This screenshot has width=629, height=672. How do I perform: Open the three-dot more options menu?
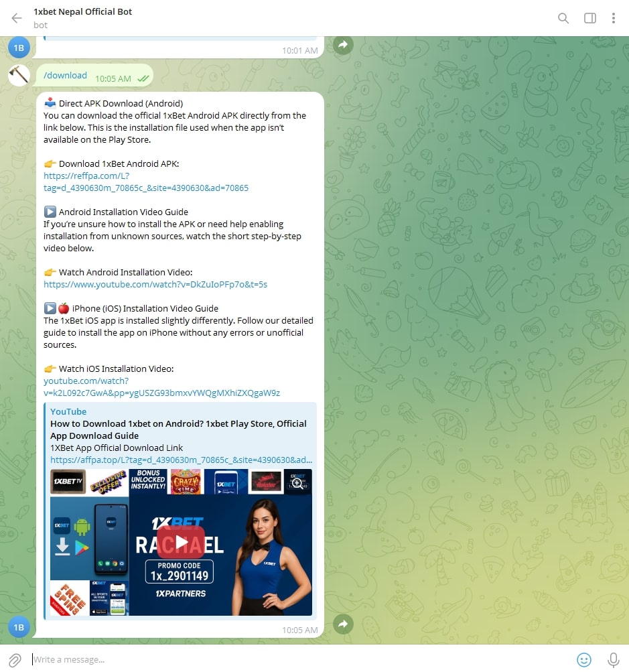click(x=613, y=18)
